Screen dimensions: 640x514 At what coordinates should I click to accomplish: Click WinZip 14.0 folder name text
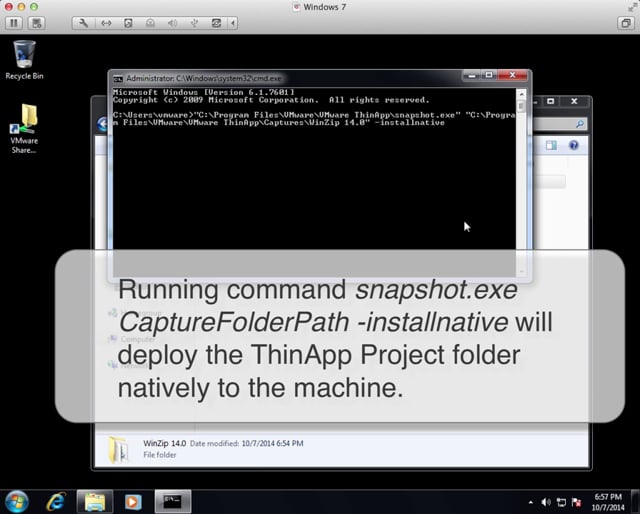(164, 443)
